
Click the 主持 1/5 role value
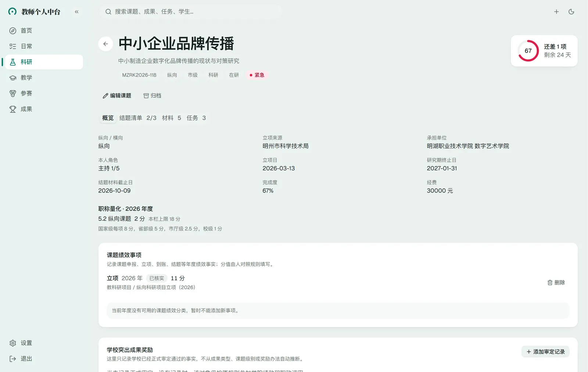pyautogui.click(x=109, y=168)
